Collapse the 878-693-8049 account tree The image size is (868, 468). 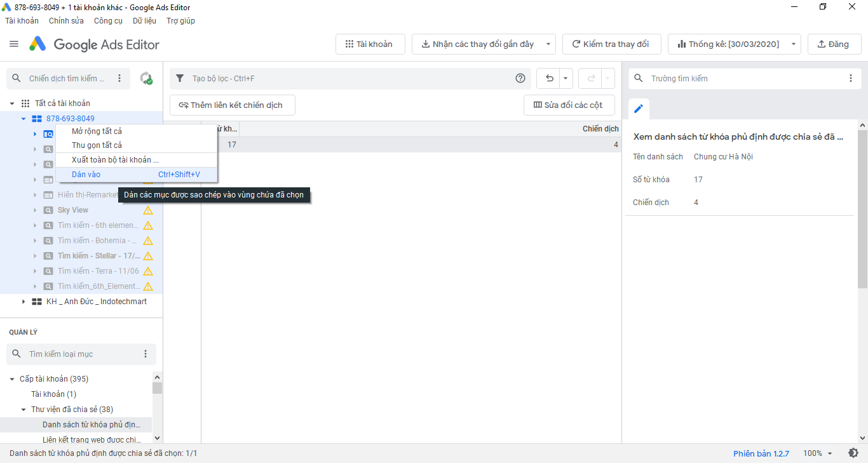pyautogui.click(x=24, y=119)
